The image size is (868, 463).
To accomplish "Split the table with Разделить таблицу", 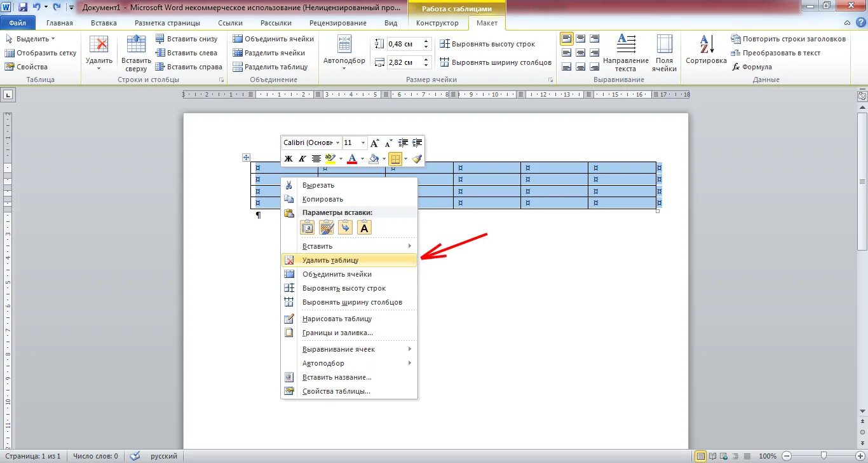I will [270, 67].
